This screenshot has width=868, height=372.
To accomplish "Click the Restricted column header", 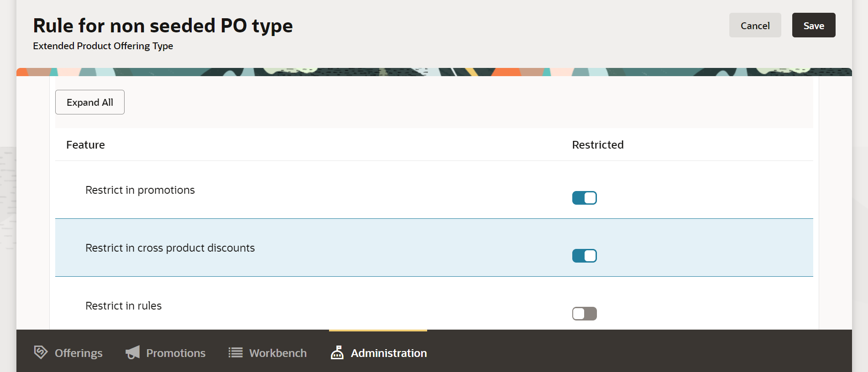I will click(x=598, y=145).
